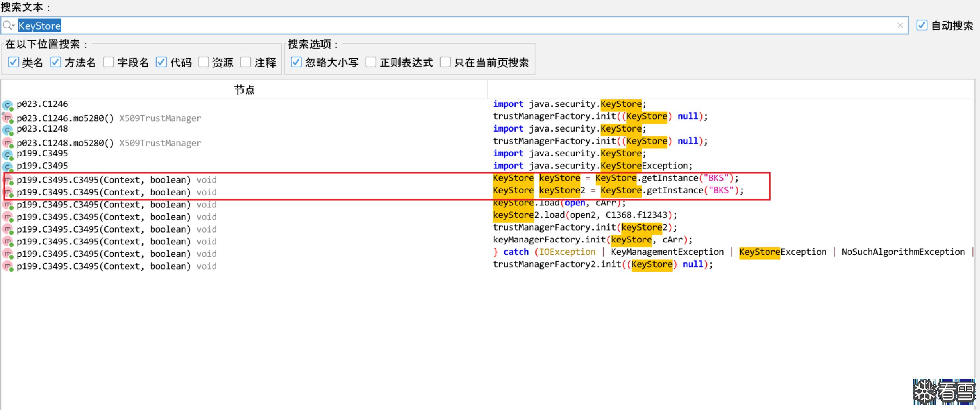Click class icon of p199.C3495 row importing KeyStoreException

tap(8, 168)
